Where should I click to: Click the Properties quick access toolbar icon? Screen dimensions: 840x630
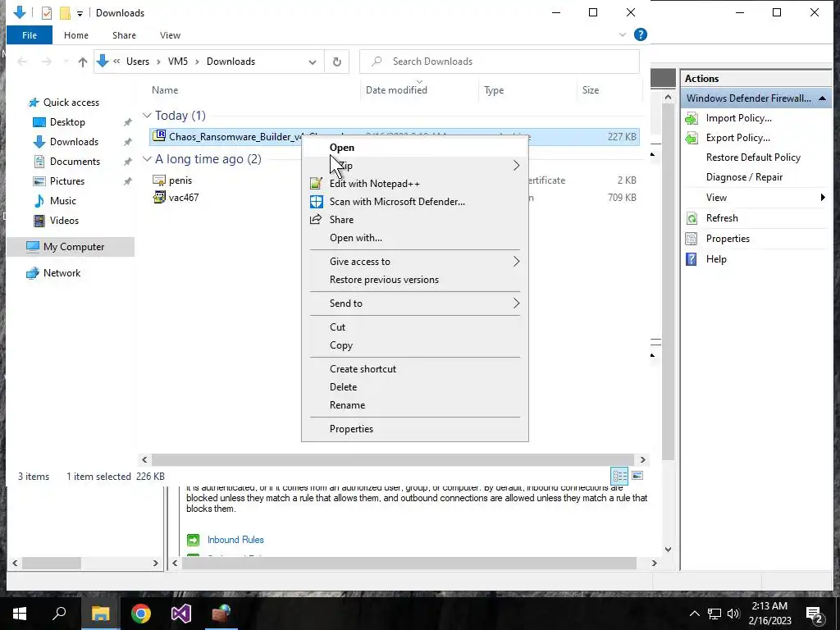pos(47,13)
